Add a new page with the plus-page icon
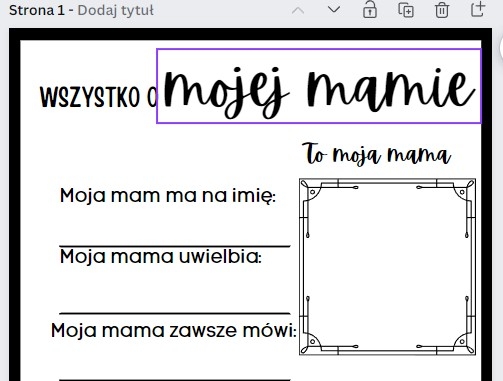Screen dimensions: 503x381 (477, 9)
